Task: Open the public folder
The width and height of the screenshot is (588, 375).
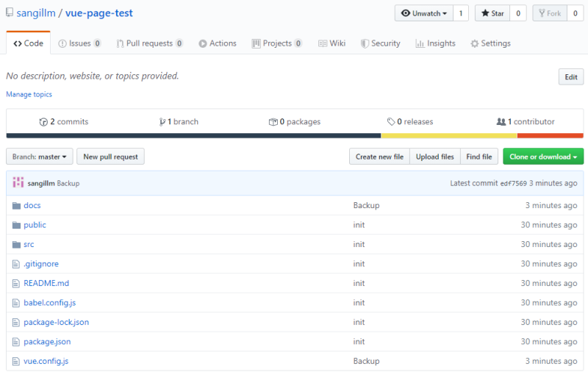Action: (x=35, y=225)
